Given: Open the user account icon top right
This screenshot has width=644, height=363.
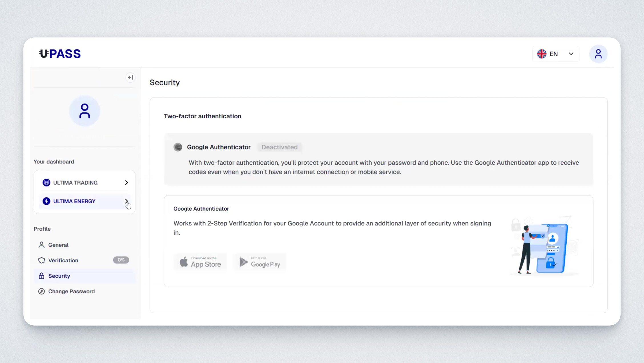Looking at the screenshot, I should coord(598,54).
